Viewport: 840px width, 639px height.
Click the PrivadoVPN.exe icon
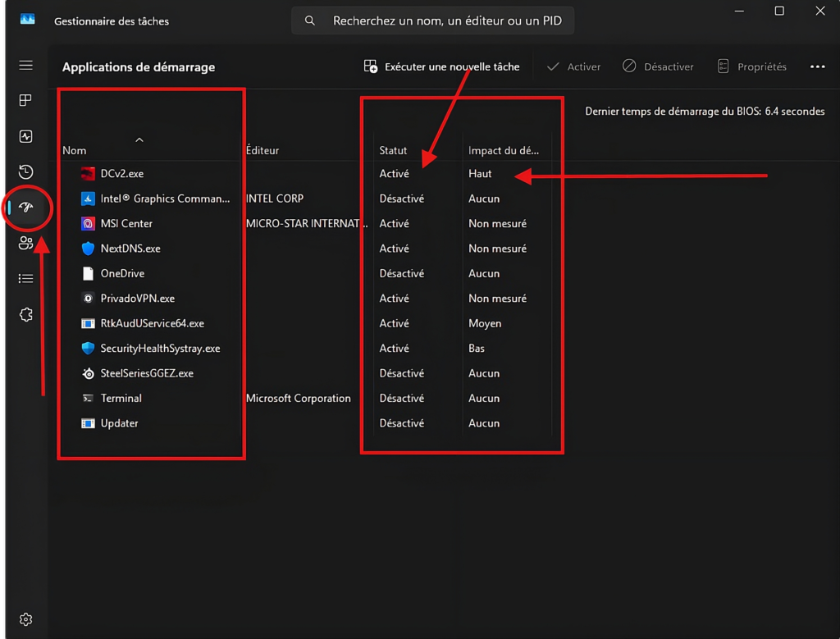(x=88, y=299)
